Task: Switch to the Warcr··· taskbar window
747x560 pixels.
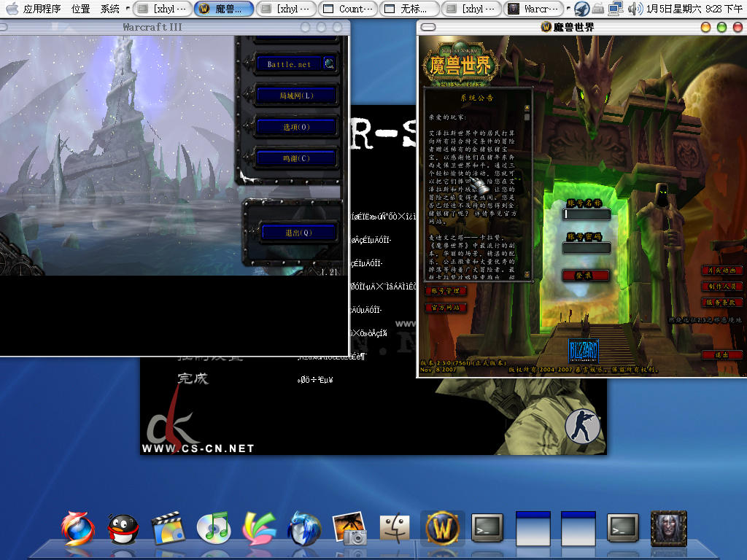Action: tap(533, 9)
